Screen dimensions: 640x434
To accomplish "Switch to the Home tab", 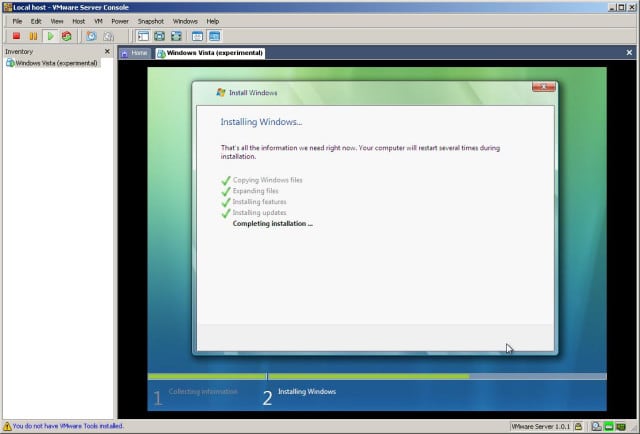I will 135,53.
